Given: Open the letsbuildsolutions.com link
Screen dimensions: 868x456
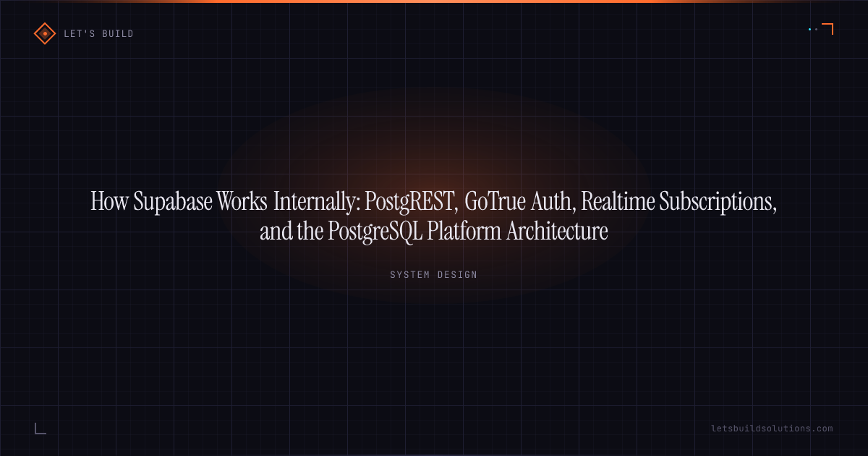Looking at the screenshot, I should pyautogui.click(x=772, y=428).
